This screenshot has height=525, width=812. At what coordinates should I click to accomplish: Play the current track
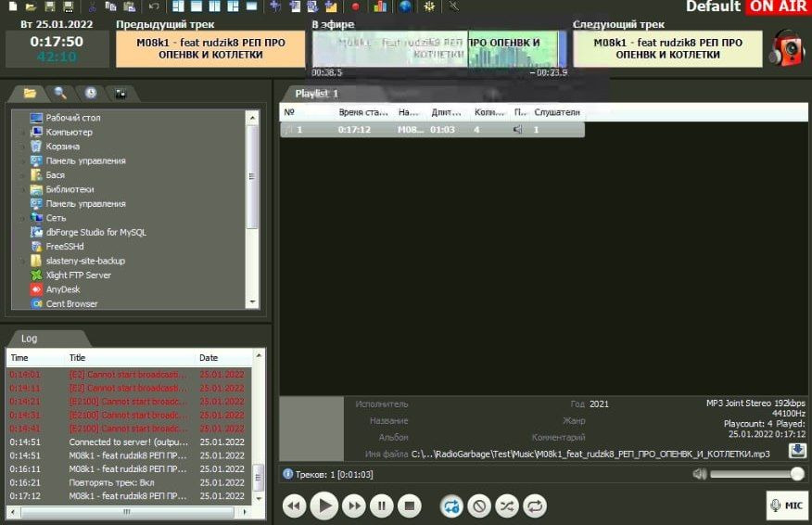click(x=324, y=506)
